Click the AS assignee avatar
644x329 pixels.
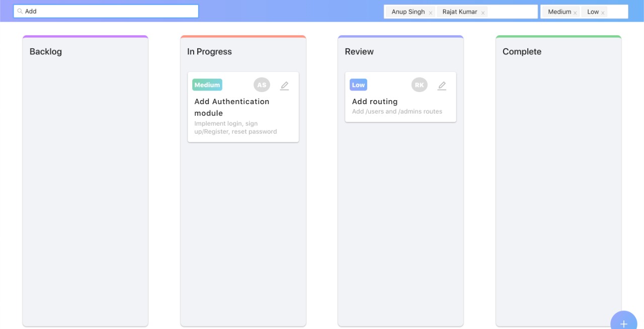click(x=262, y=85)
